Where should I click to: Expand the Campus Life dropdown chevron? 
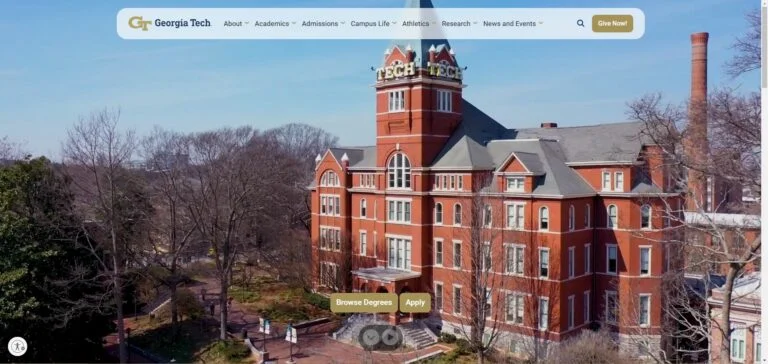point(394,23)
